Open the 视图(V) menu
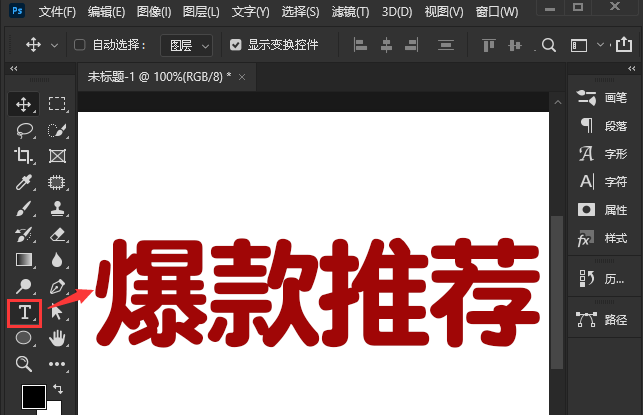The height and width of the screenshot is (415, 643). click(444, 12)
